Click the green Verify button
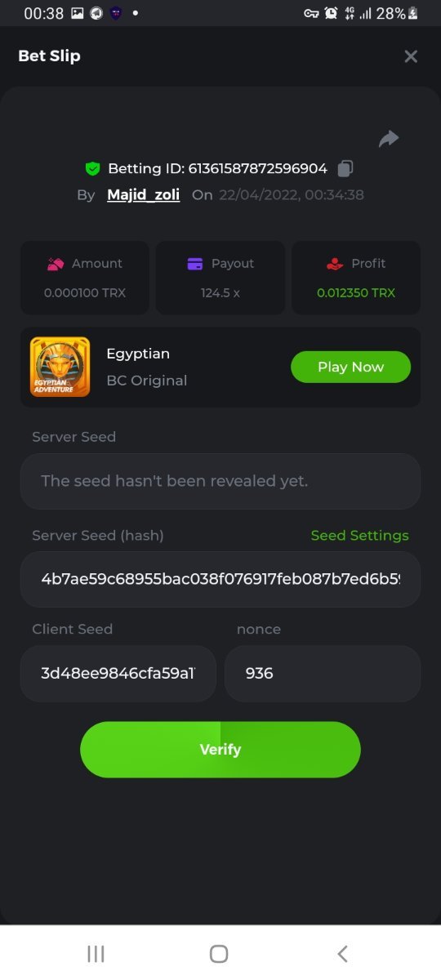441x980 pixels. tap(220, 750)
